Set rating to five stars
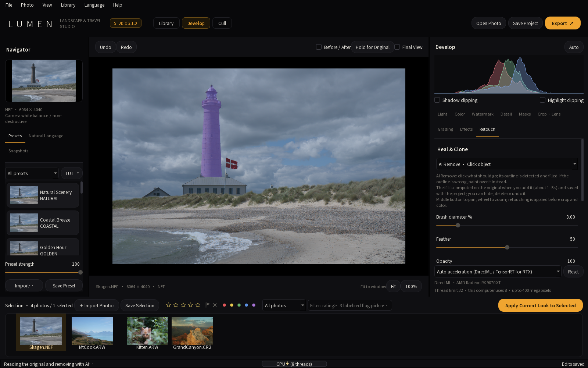 point(198,305)
